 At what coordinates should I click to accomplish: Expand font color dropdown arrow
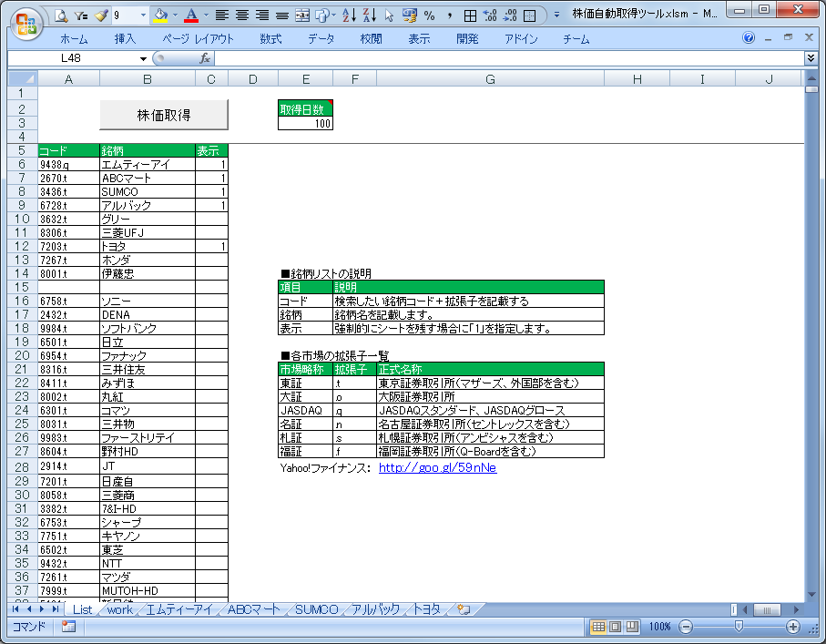click(x=206, y=15)
